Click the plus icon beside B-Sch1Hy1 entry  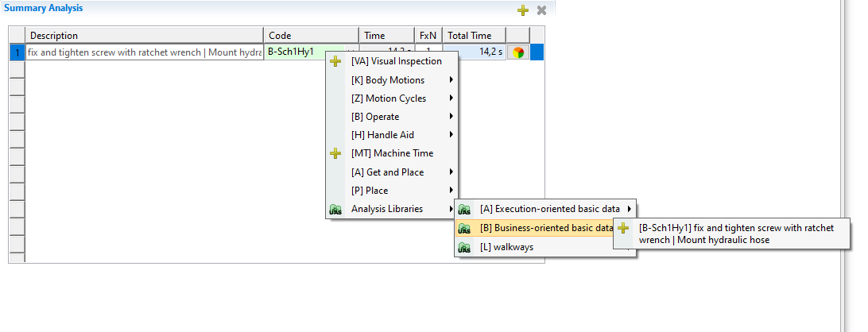click(x=624, y=228)
